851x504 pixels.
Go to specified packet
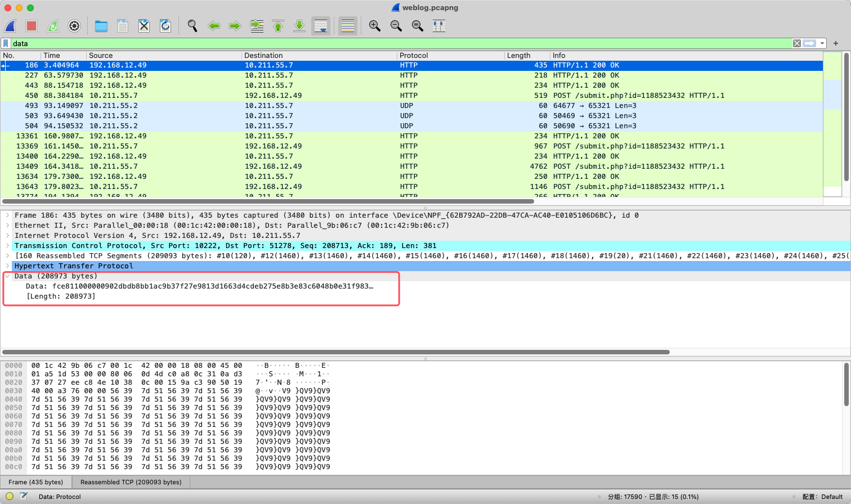(257, 26)
